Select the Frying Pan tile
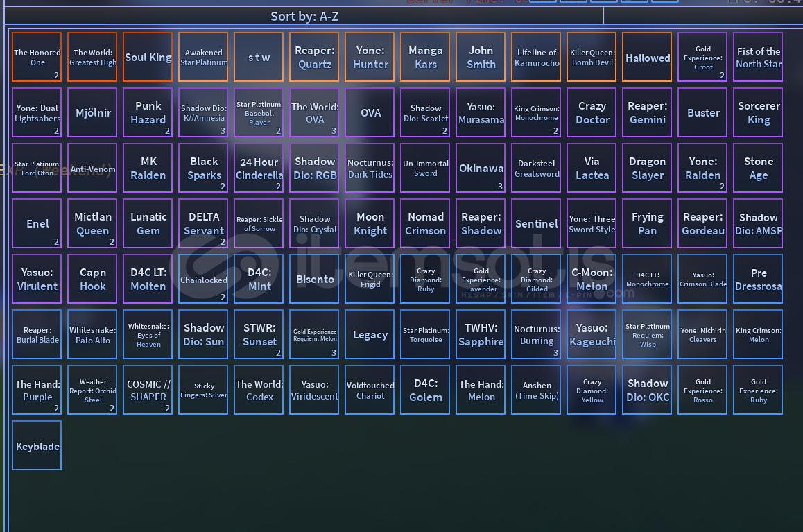 pyautogui.click(x=647, y=223)
